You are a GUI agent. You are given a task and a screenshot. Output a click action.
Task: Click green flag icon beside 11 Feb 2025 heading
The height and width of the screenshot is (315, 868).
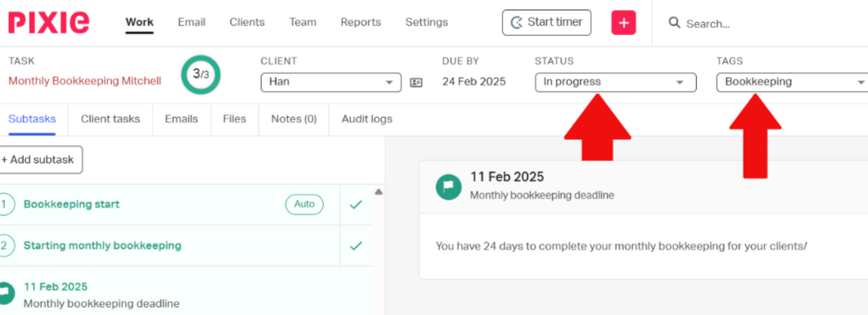448,187
